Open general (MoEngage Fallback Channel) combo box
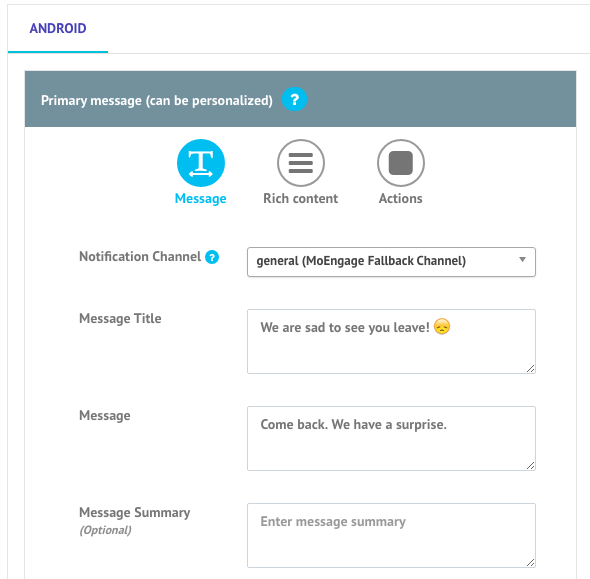The image size is (590, 579). 391,262
